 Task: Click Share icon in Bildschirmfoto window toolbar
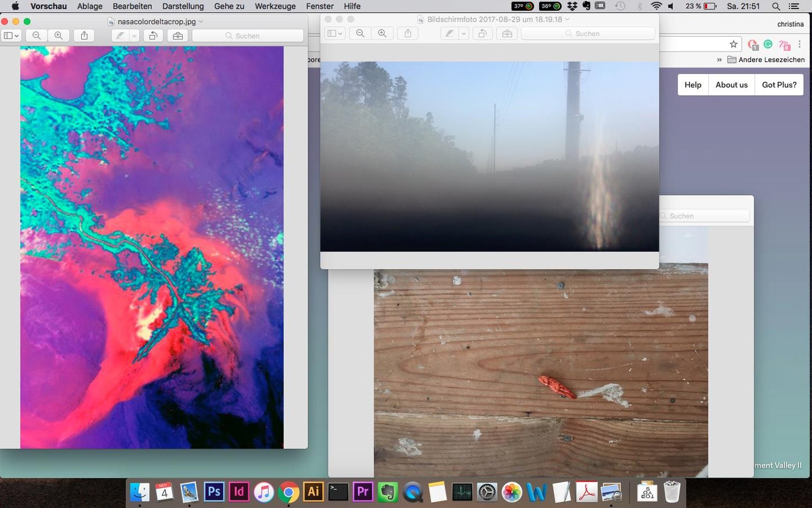click(x=408, y=34)
